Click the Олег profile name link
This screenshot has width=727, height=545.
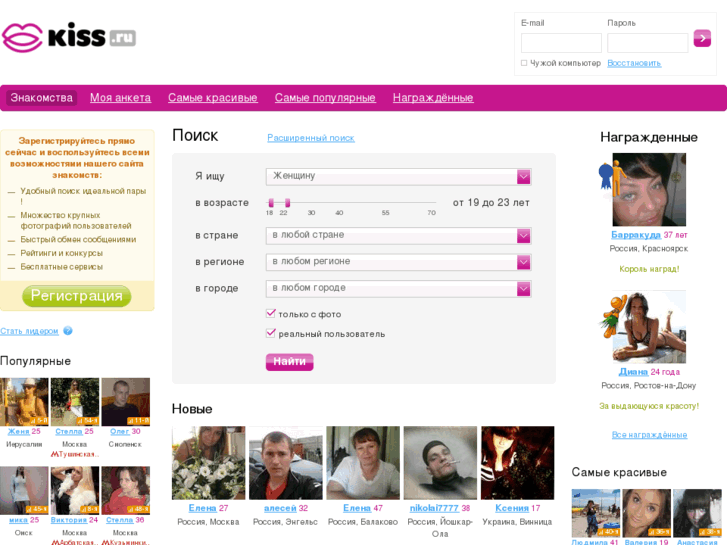(120, 431)
